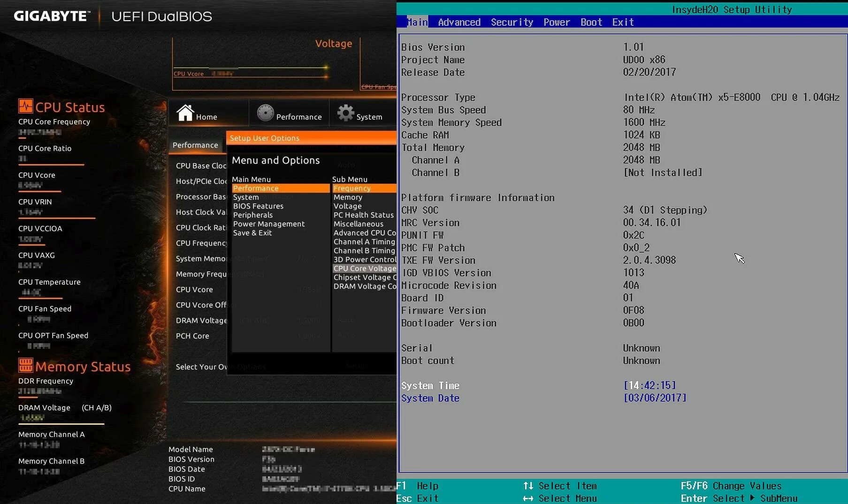This screenshot has width=848, height=504.
Task: Click the CPU Frequency setting row
Action: [x=201, y=243]
